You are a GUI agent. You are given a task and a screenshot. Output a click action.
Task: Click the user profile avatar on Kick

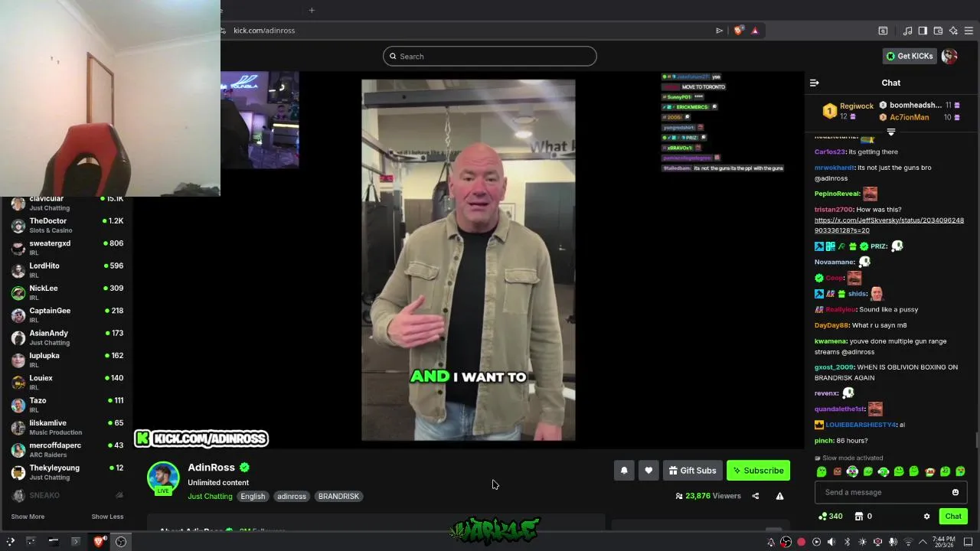[x=949, y=56]
